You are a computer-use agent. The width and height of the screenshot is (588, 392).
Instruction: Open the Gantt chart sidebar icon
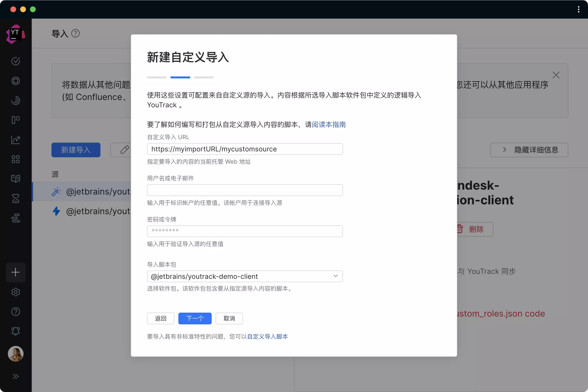[15, 218]
